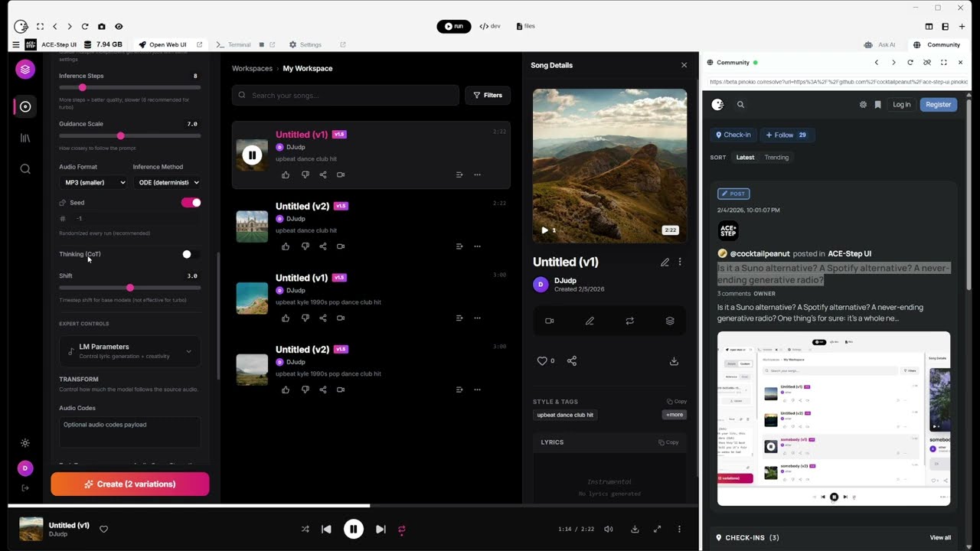Click Register in Community panel

click(938, 105)
